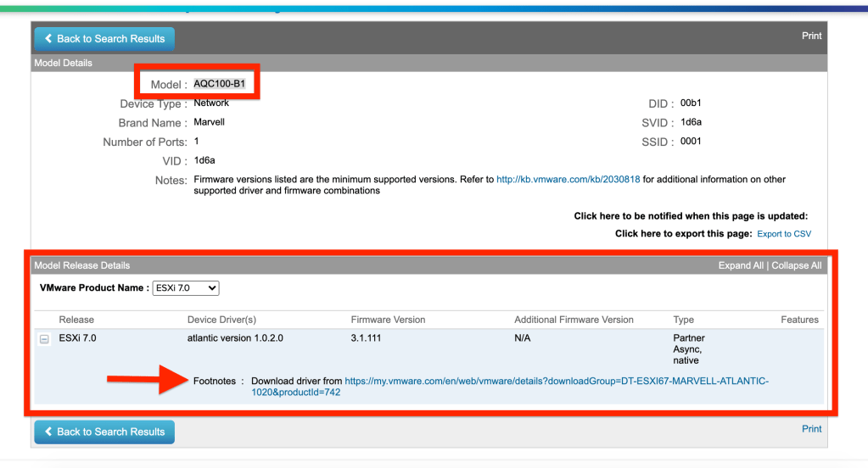Click the Print link in the dark header
The width and height of the screenshot is (868, 468).
point(811,36)
